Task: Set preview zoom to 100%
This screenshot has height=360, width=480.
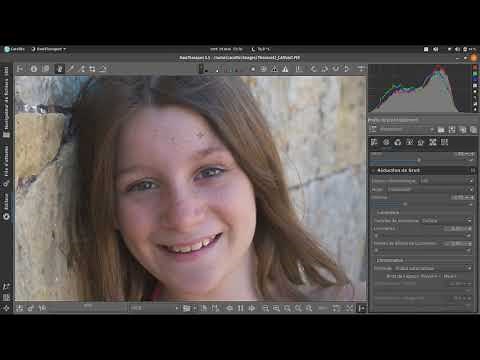Action: point(309,308)
